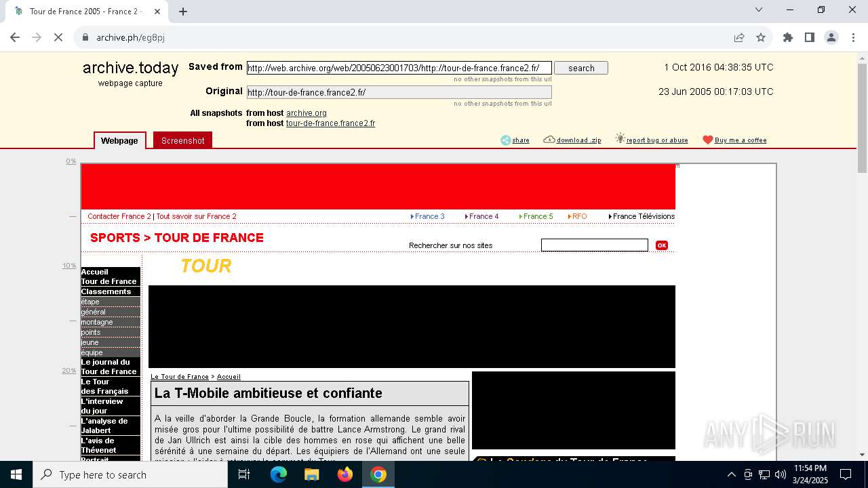Open L'avis de Thévenet

pos(111,445)
